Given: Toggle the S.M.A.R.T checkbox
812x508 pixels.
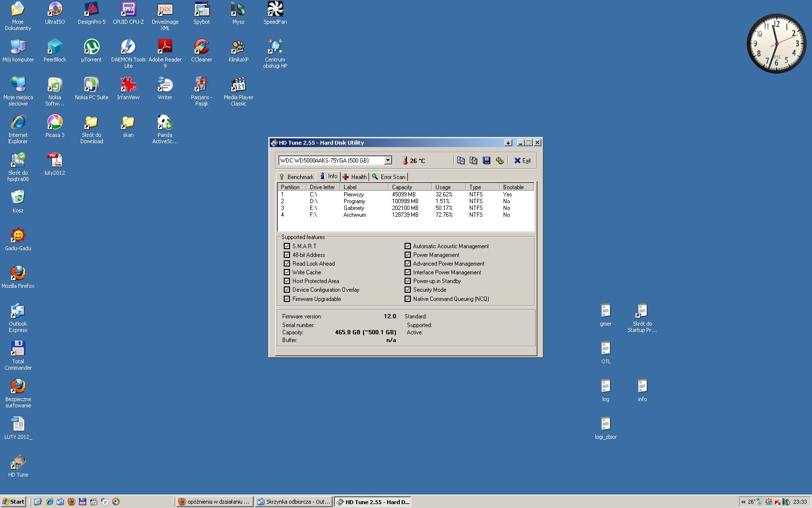Looking at the screenshot, I should click(x=287, y=246).
